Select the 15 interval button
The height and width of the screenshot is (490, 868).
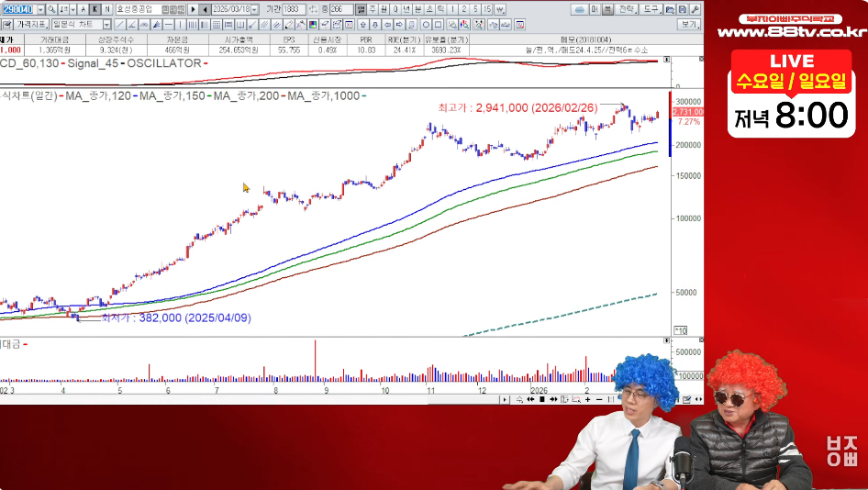487,9
